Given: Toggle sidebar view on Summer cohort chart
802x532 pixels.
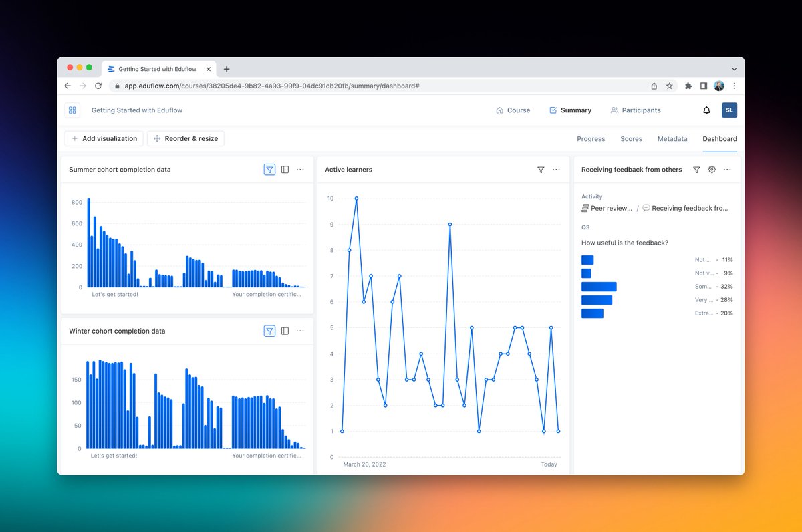Looking at the screenshot, I should tap(285, 170).
